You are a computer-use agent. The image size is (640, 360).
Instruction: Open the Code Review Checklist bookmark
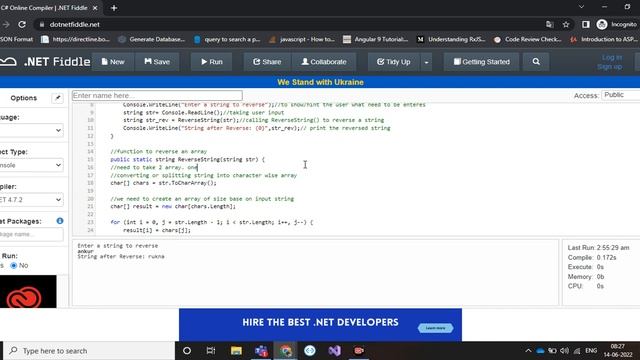[x=528, y=39]
